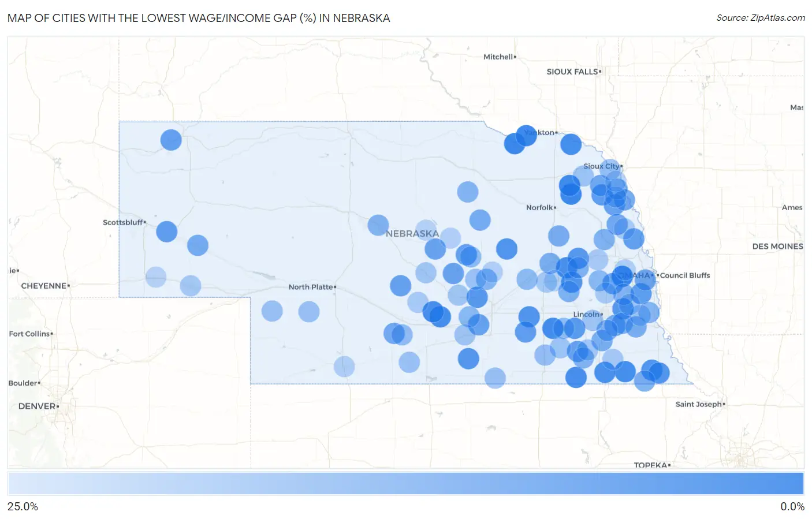Image resolution: width=812 pixels, height=519 pixels.
Task: Click the Ames city label
Action: pyautogui.click(x=792, y=207)
